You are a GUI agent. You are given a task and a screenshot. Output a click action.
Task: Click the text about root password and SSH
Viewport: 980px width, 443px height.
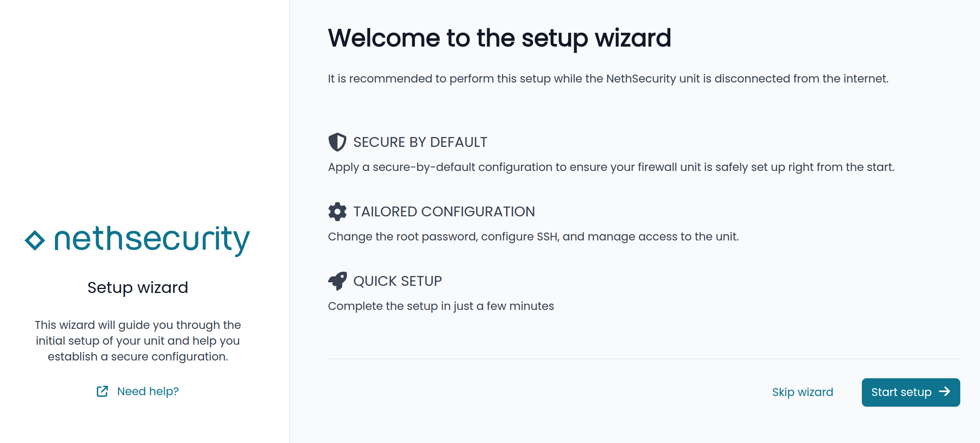point(533,237)
